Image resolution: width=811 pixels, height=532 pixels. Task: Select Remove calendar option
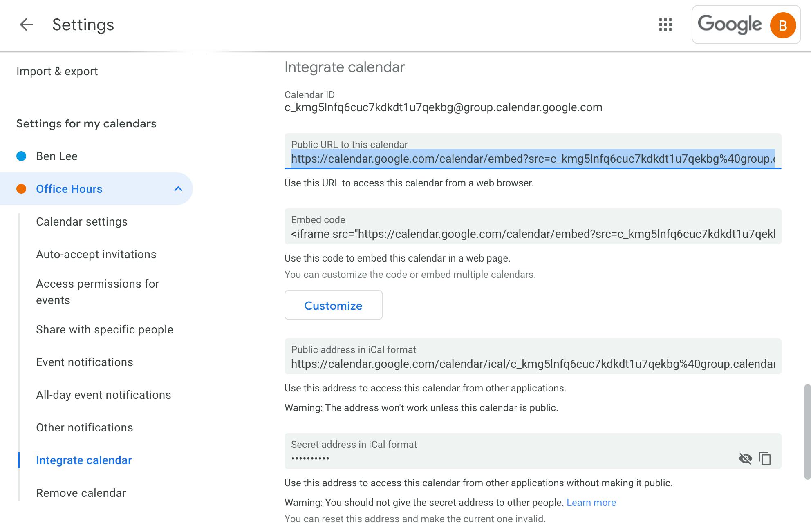(81, 493)
